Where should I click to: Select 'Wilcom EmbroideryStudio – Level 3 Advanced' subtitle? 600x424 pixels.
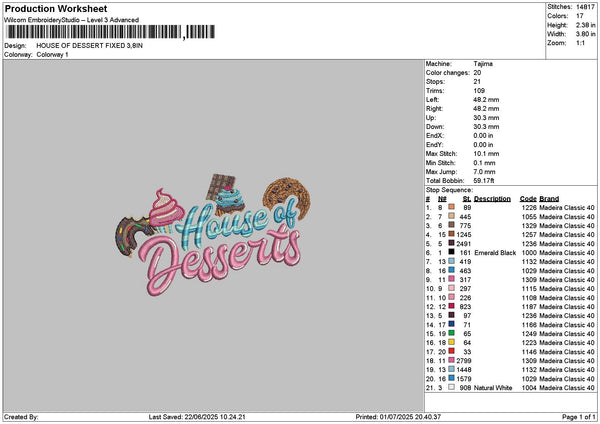[x=72, y=20]
